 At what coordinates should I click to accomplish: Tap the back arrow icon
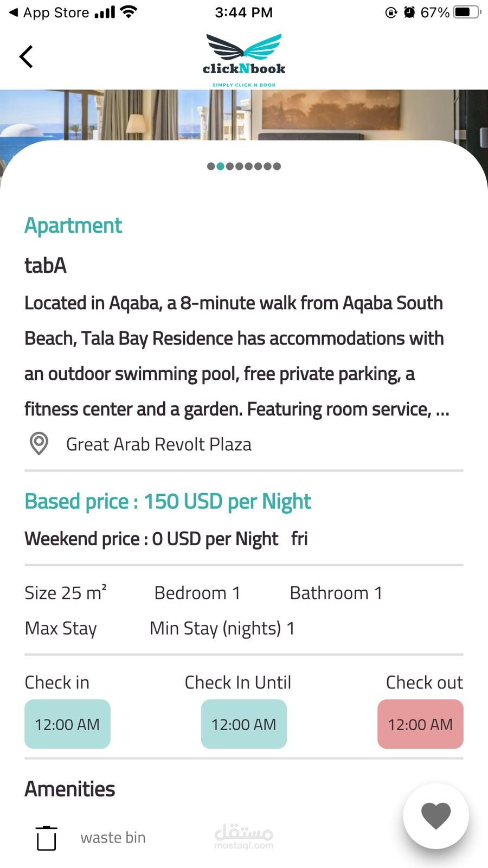tap(26, 56)
